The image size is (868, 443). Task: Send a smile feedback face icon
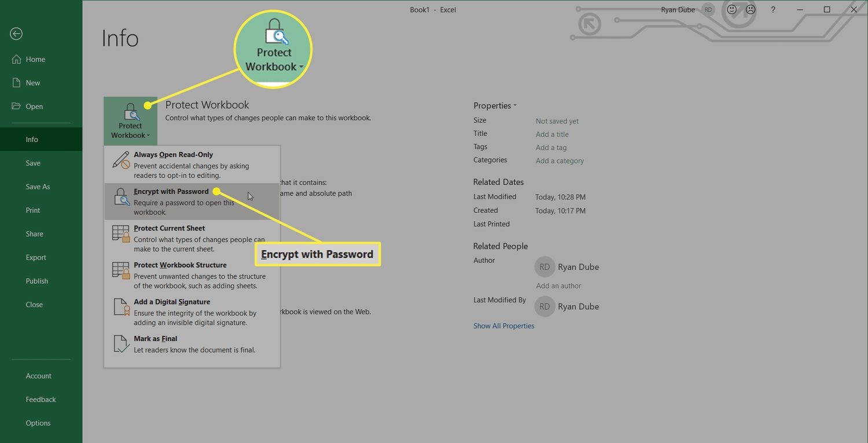click(x=732, y=10)
